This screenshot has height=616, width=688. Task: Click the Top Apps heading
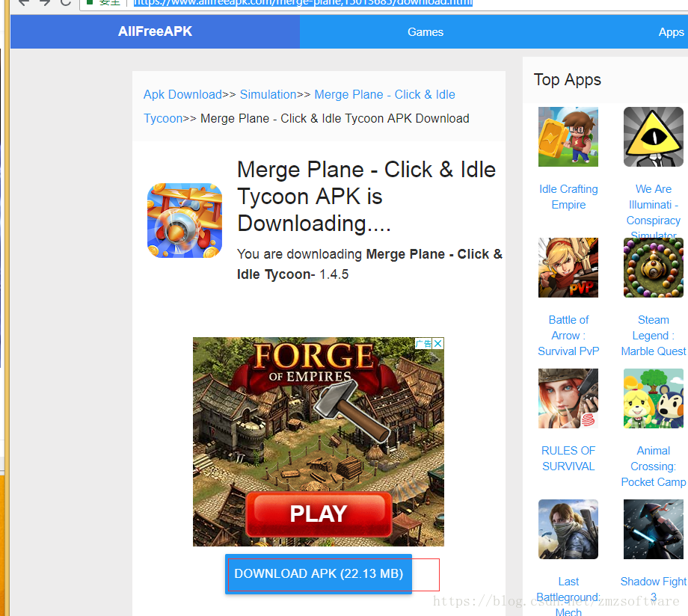[567, 80]
